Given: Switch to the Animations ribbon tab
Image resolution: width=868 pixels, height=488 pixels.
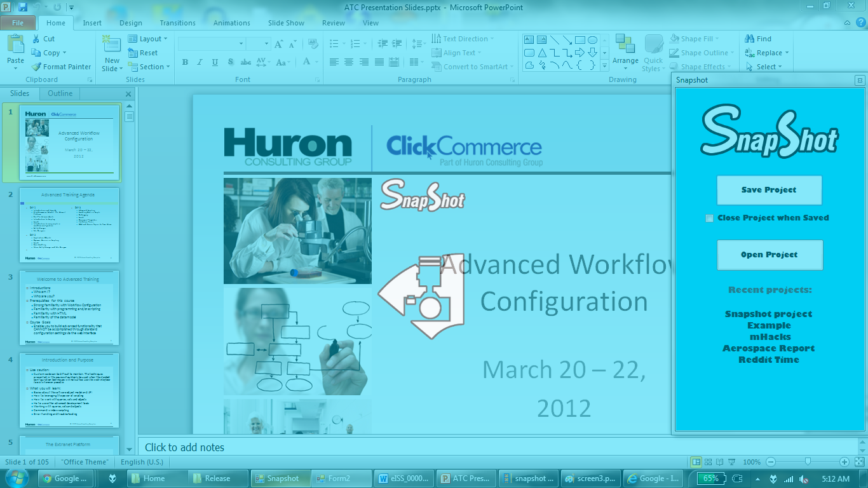Looking at the screenshot, I should coord(232,23).
